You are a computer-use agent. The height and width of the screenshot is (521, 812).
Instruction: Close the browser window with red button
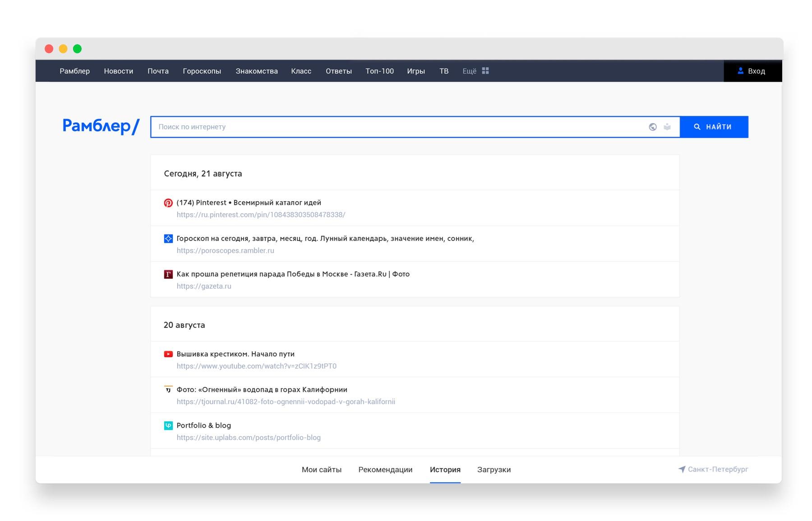point(49,49)
